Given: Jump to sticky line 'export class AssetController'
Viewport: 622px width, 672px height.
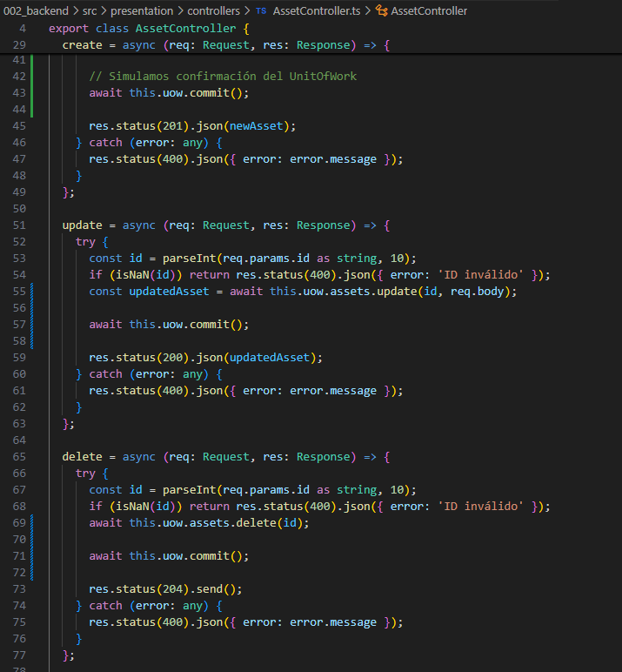Looking at the screenshot, I should click(149, 28).
